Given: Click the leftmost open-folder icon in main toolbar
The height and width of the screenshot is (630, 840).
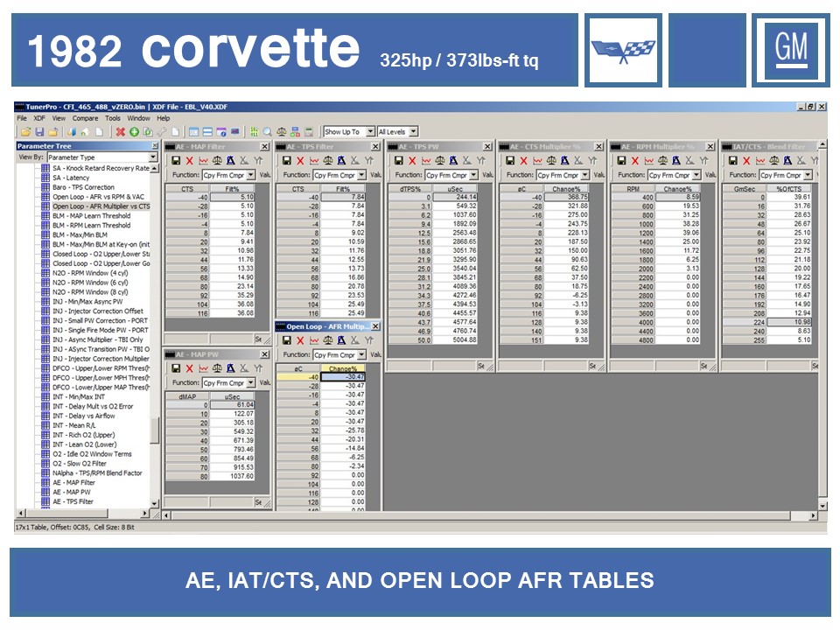Looking at the screenshot, I should [25, 132].
